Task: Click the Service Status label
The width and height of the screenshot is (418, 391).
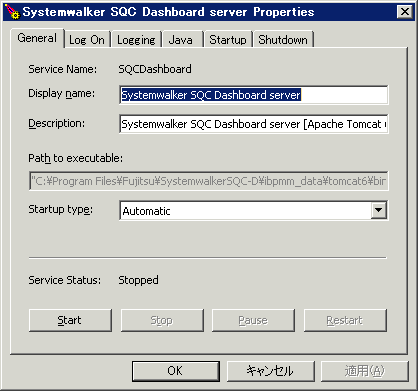Action: (x=64, y=280)
